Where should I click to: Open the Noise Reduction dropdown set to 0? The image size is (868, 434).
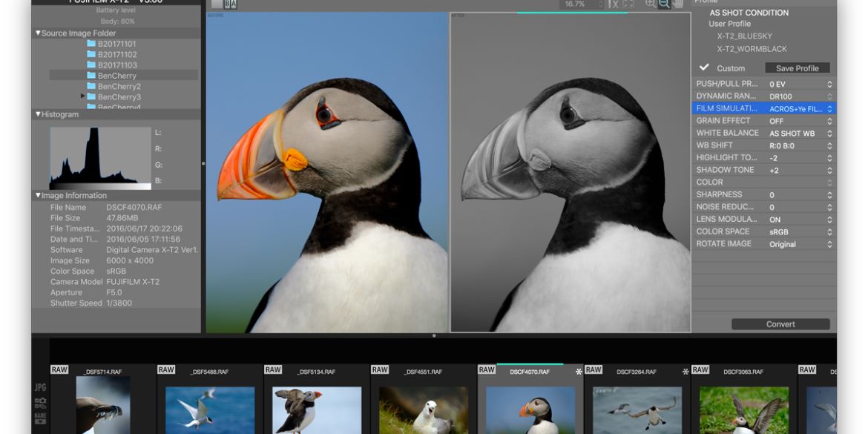click(800, 207)
